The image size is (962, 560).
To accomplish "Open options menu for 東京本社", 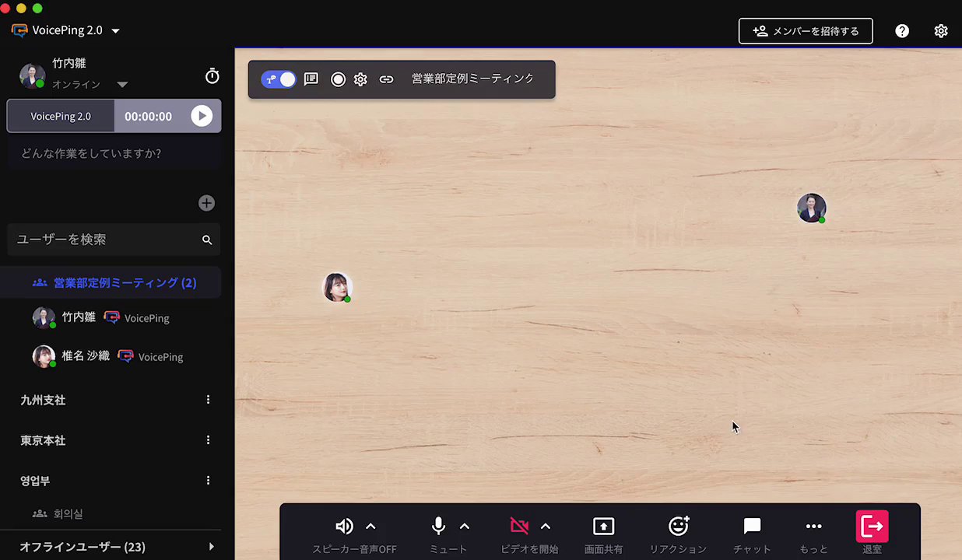I will [x=208, y=440].
